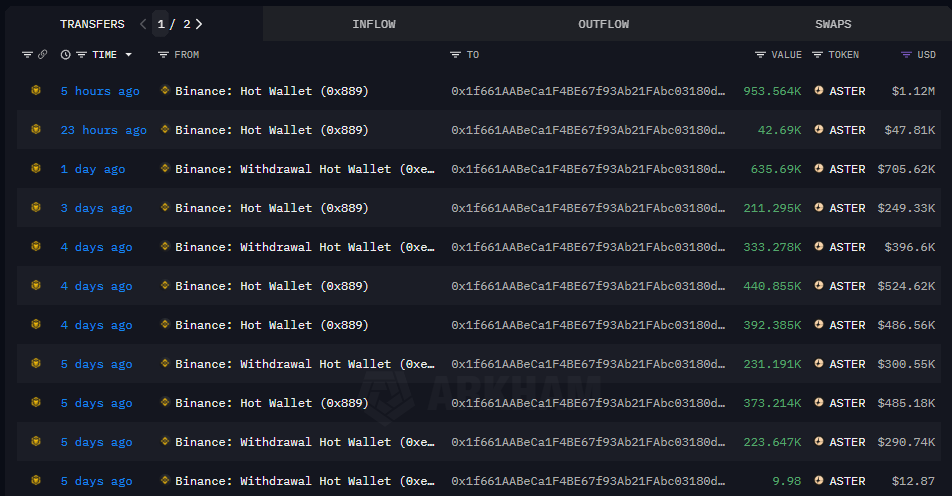The width and height of the screenshot is (952, 496).
Task: Filter by TOKEN column
Action: (x=817, y=55)
